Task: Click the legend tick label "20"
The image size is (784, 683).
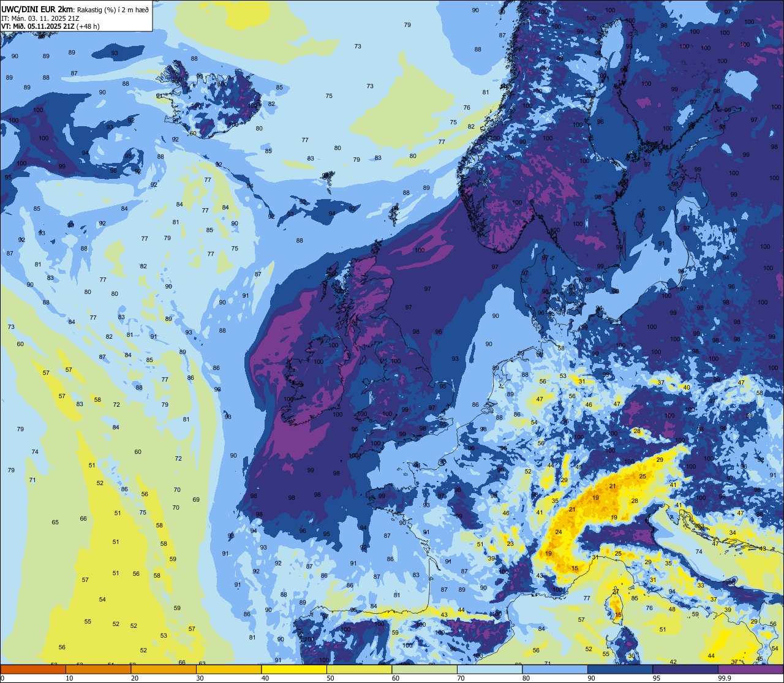Action: coord(135,678)
